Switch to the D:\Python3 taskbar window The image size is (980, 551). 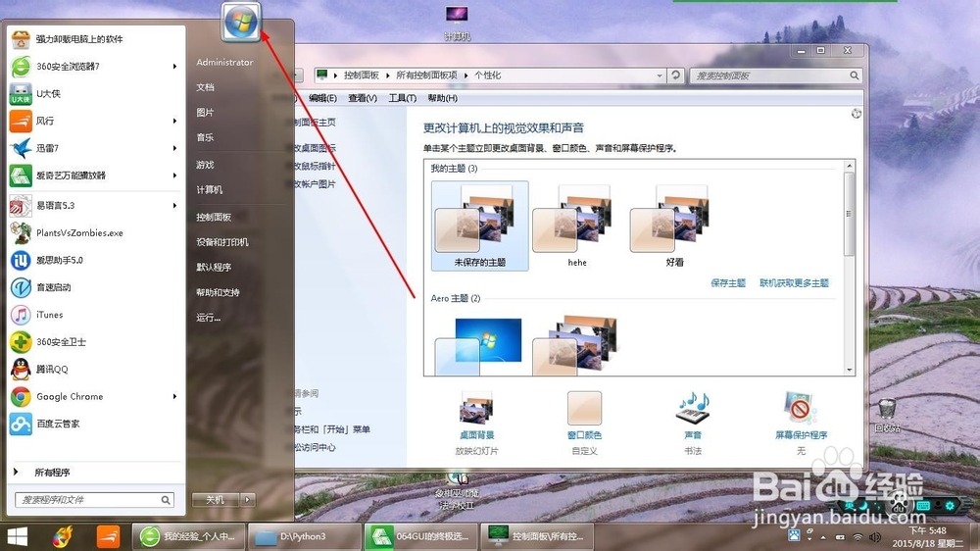[305, 536]
